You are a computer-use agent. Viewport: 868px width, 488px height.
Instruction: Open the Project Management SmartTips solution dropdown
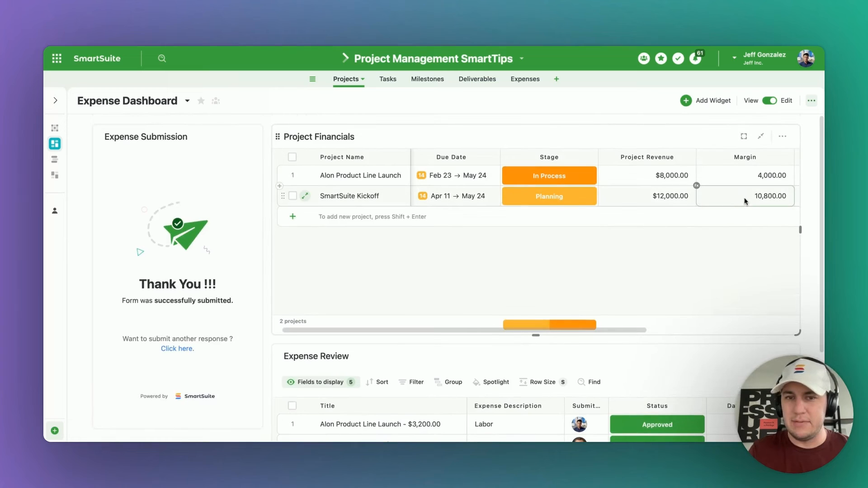click(522, 58)
